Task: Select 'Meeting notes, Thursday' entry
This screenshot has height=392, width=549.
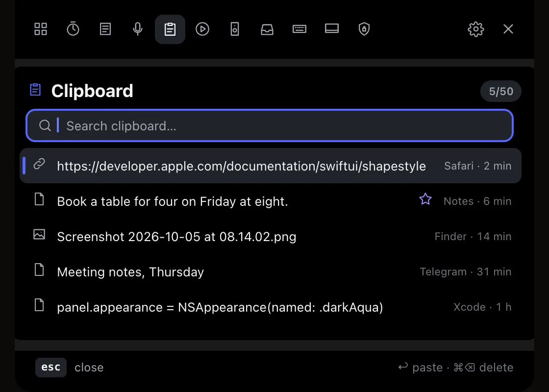Action: pyautogui.click(x=271, y=271)
